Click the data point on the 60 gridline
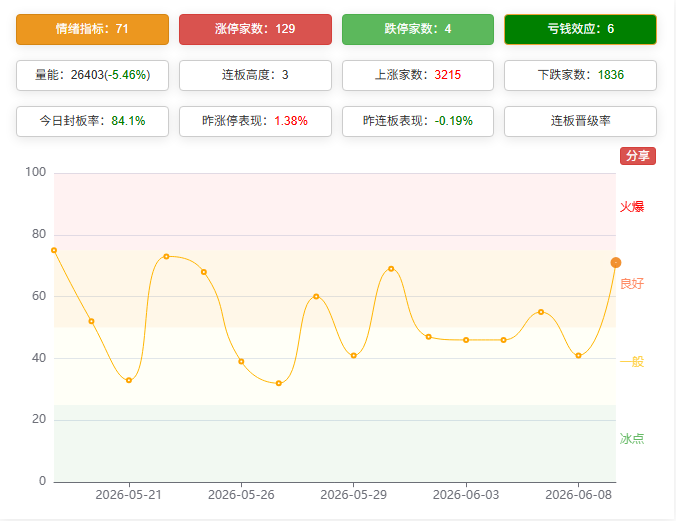Screen dimensions: 676x521 tap(316, 296)
